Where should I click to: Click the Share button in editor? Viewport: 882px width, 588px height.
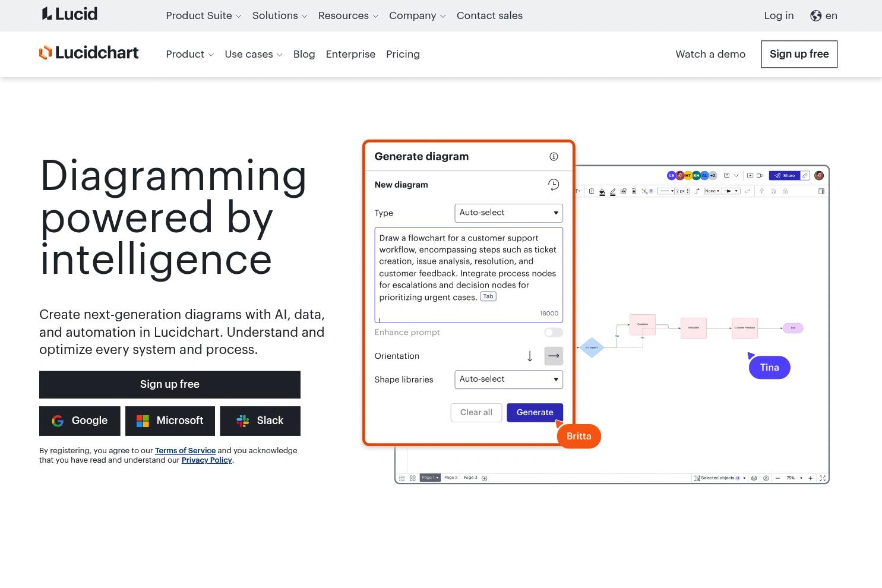784,176
